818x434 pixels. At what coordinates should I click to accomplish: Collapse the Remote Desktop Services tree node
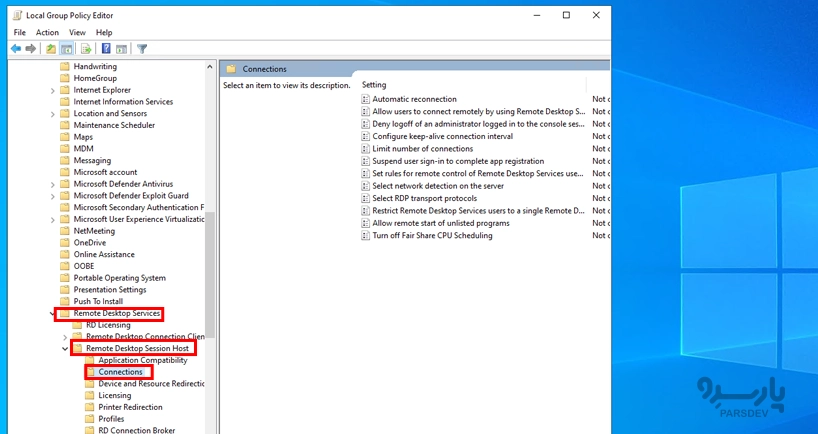pos(53,313)
